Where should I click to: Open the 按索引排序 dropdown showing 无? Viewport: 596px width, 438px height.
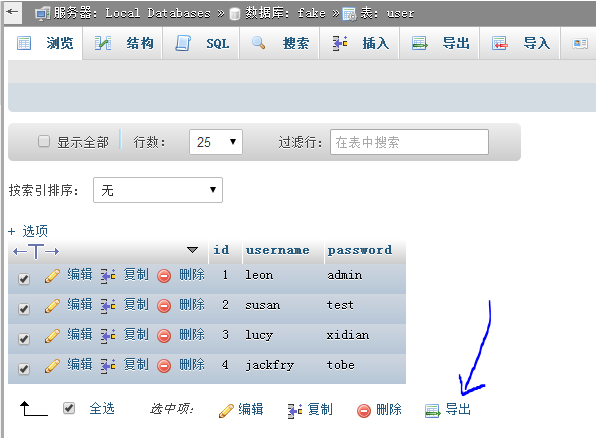tap(158, 190)
